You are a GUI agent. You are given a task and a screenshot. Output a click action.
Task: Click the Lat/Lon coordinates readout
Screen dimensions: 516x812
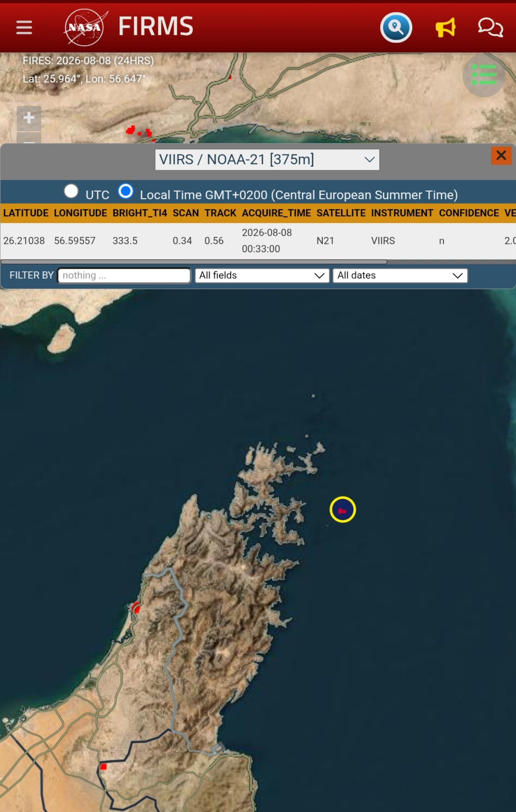[84, 79]
